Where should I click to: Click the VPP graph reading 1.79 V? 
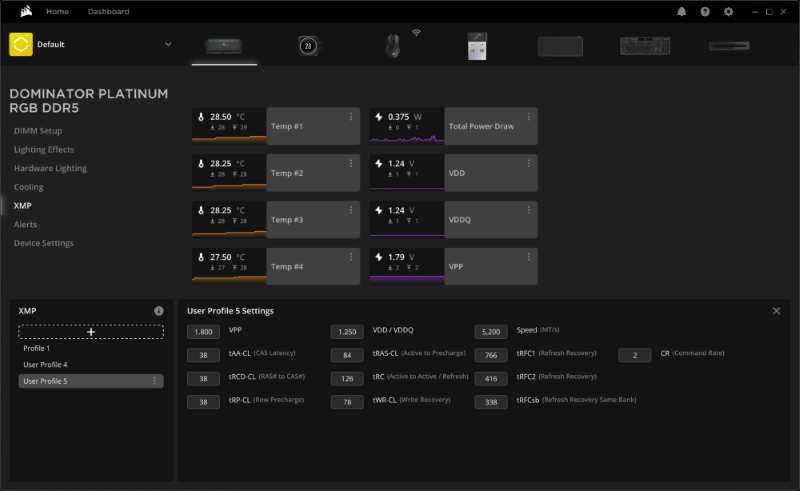point(407,266)
